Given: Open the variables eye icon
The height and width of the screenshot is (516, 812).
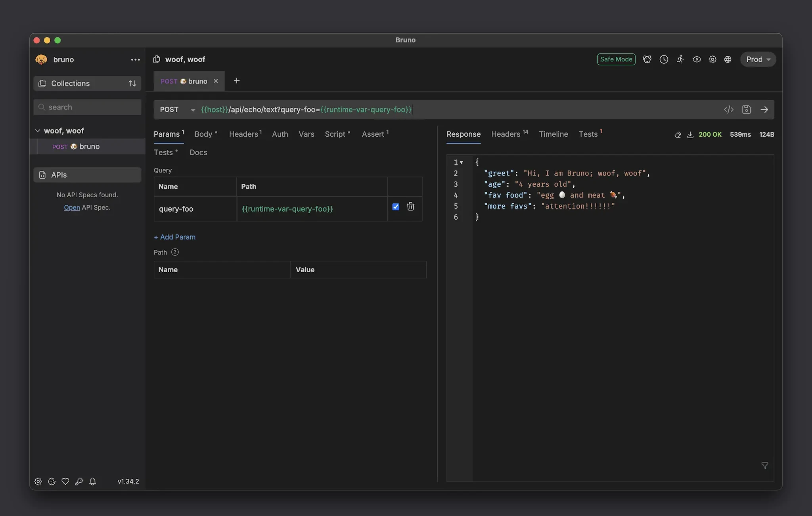Looking at the screenshot, I should (x=697, y=59).
